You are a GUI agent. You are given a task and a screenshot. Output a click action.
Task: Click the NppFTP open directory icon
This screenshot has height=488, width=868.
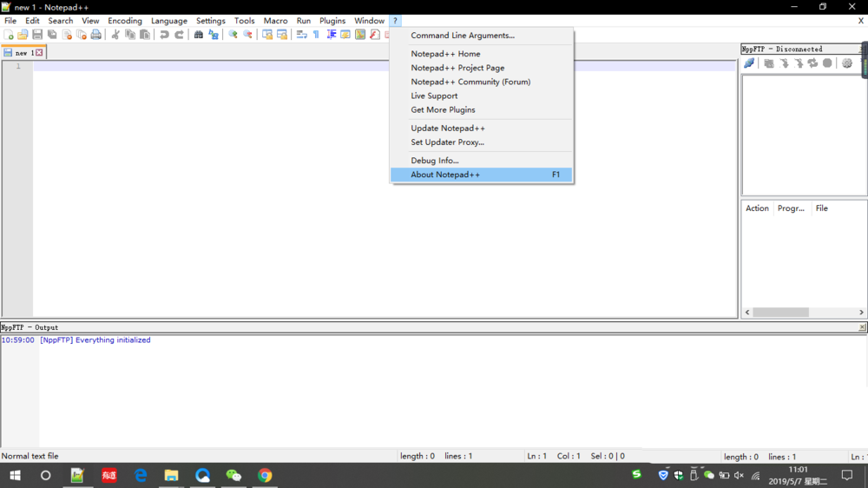coord(769,63)
